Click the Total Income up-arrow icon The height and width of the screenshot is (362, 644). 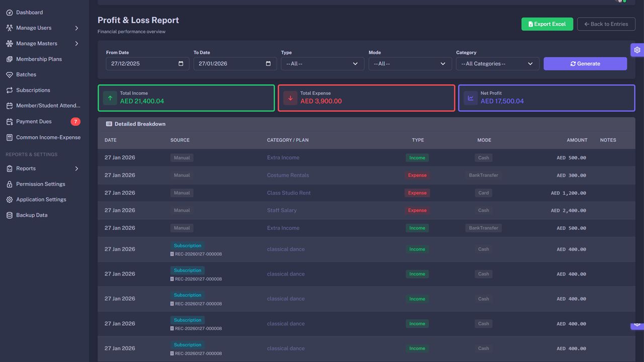(x=110, y=98)
